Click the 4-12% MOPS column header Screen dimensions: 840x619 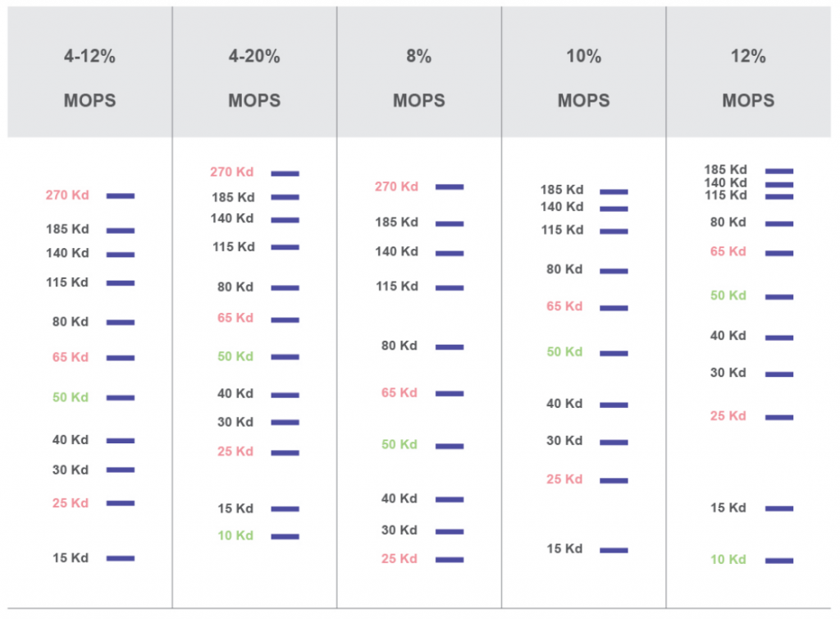pos(89,79)
